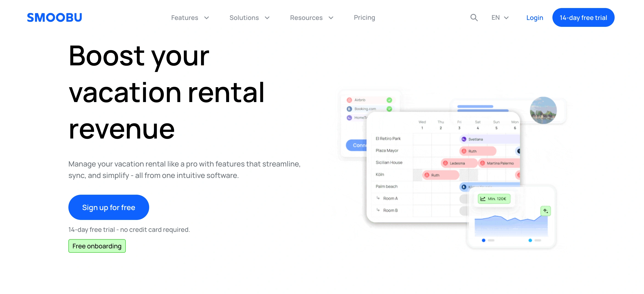Click the "Sicilian House" property name
Image resolution: width=644 pixels, height=294 pixels.
(389, 163)
